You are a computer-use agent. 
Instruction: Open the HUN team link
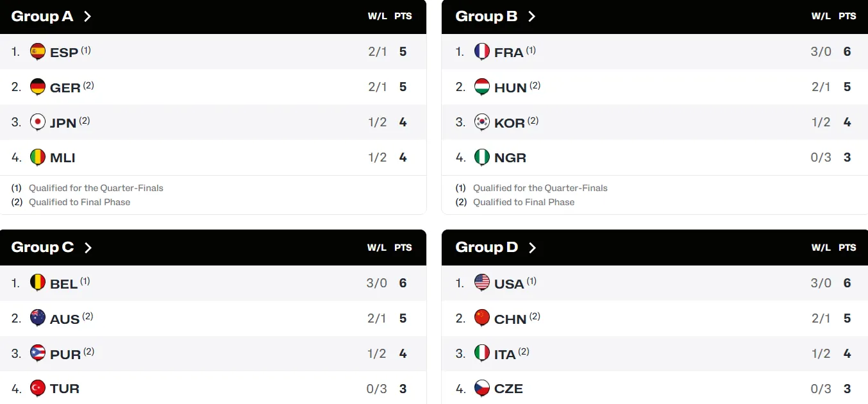(x=510, y=88)
